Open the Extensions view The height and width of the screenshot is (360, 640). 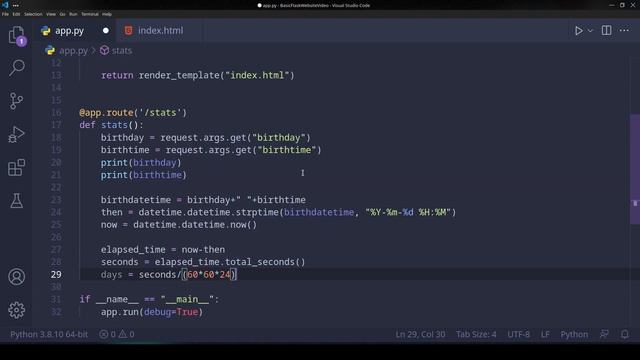coord(16,167)
